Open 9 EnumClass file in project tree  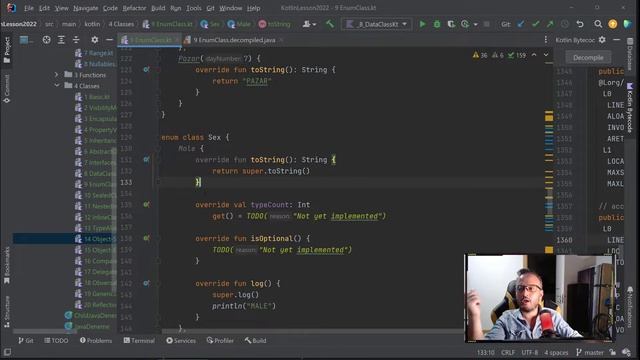[x=96, y=184]
